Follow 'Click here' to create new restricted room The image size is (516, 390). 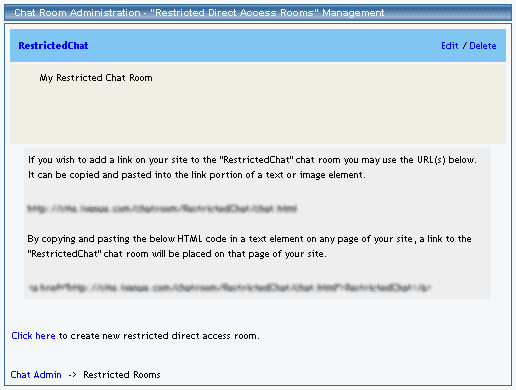pos(33,336)
